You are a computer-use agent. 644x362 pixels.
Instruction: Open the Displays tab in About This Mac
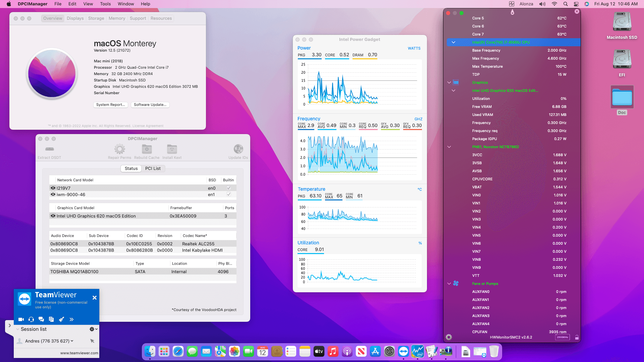click(75, 18)
